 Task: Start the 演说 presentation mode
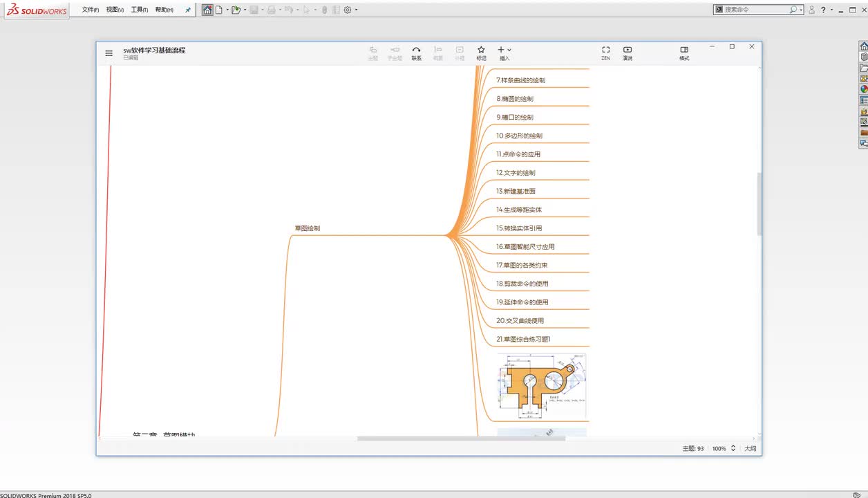pos(628,53)
